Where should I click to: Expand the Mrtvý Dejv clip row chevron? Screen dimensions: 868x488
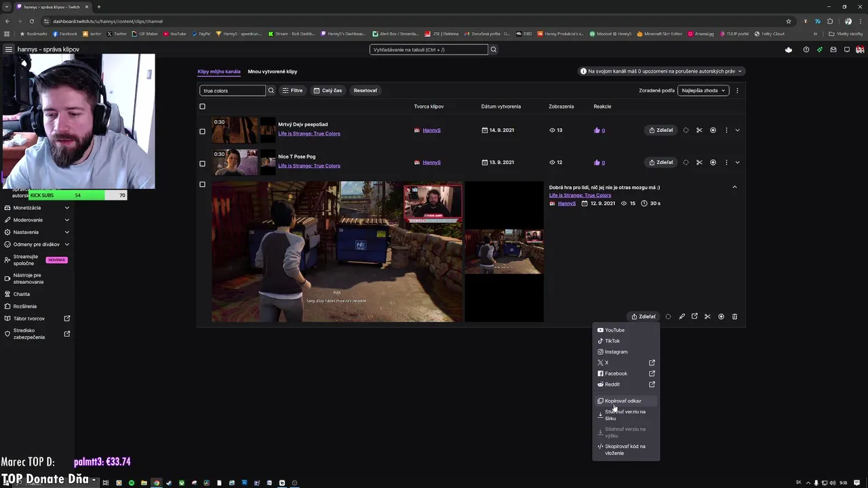[x=737, y=130]
